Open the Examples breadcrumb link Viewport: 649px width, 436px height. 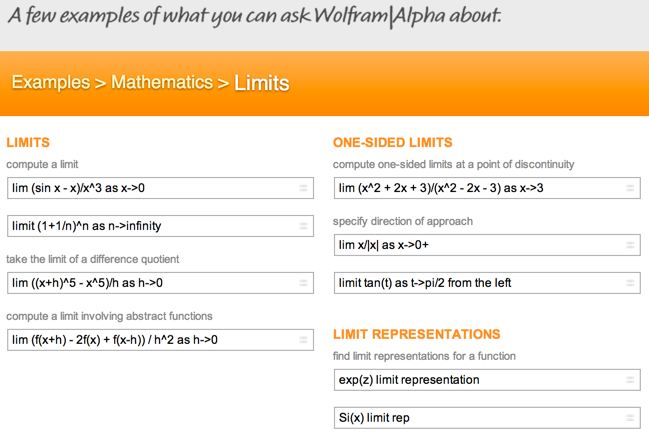point(50,82)
